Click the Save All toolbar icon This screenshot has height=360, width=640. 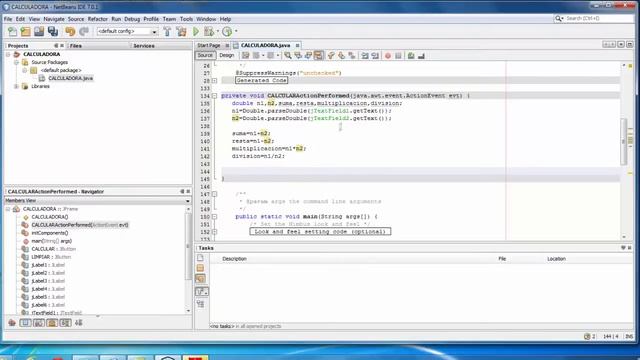coord(53,31)
